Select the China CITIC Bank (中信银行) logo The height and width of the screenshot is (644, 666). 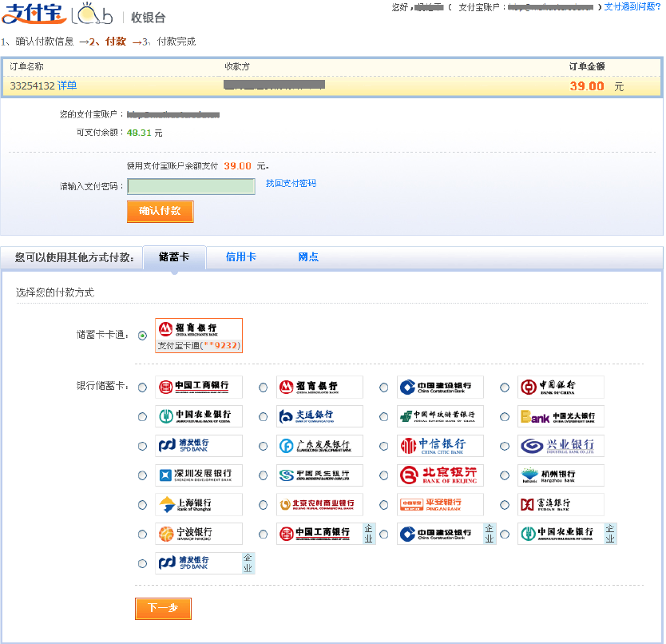point(439,446)
